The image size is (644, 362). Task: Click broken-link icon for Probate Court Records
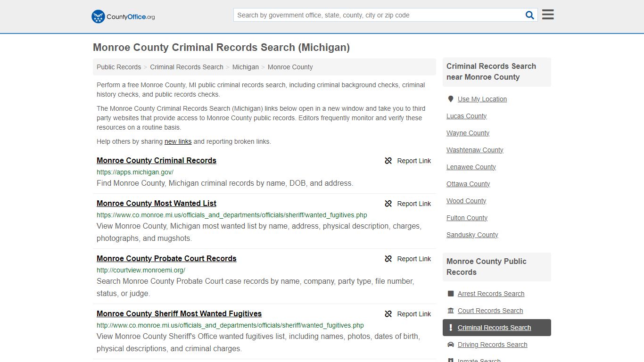pyautogui.click(x=388, y=259)
